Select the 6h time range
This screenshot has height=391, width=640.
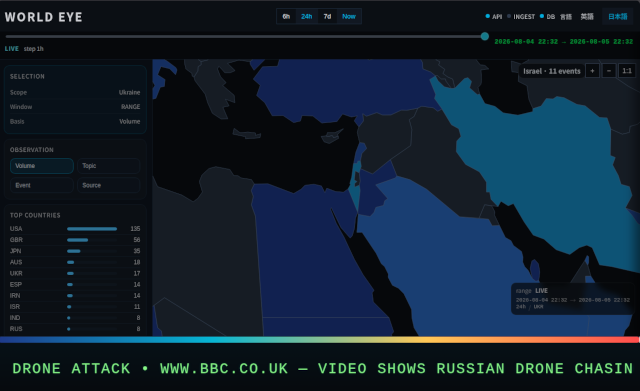286,17
